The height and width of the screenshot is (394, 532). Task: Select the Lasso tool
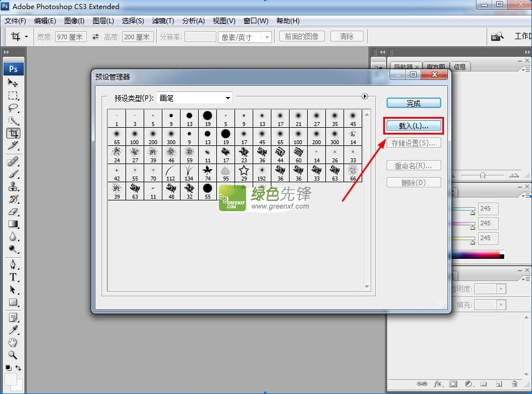coord(13,108)
